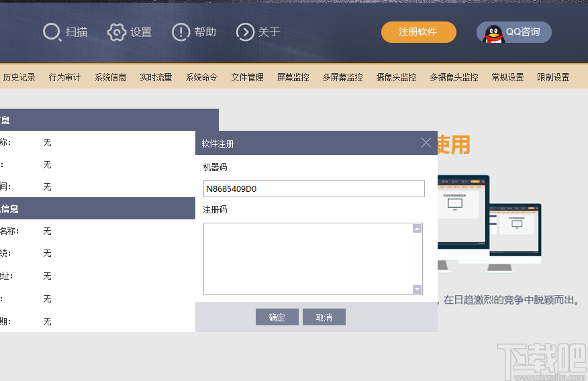Click the monitor screens promo image

click(489, 223)
